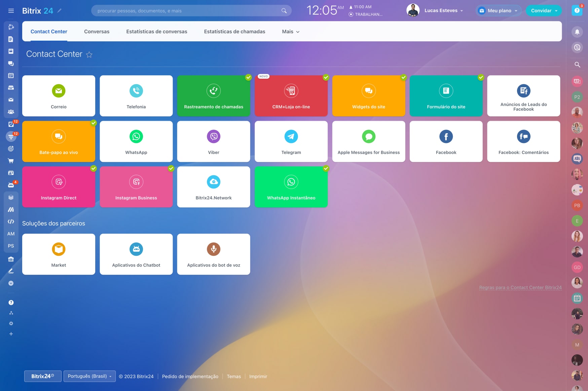Viewport: 588px width, 391px height.
Task: Open the hamburger menu icon
Action: pos(11,11)
